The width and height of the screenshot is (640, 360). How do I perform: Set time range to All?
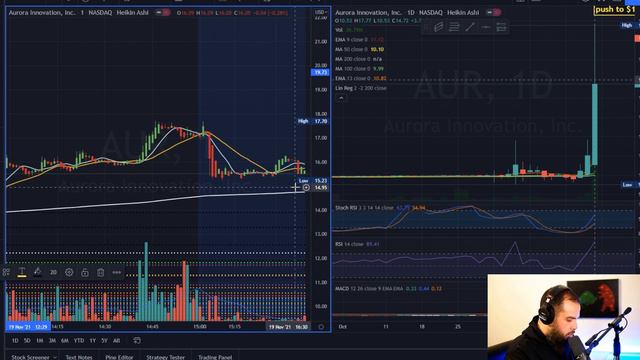click(116, 340)
